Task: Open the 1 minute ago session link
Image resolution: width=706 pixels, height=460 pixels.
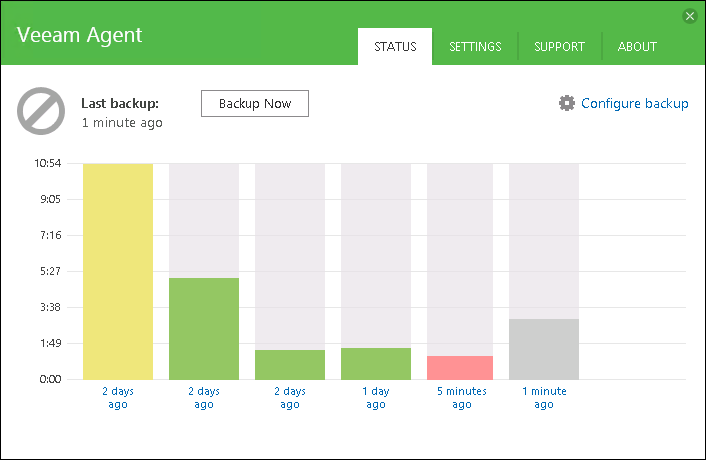Action: point(544,398)
